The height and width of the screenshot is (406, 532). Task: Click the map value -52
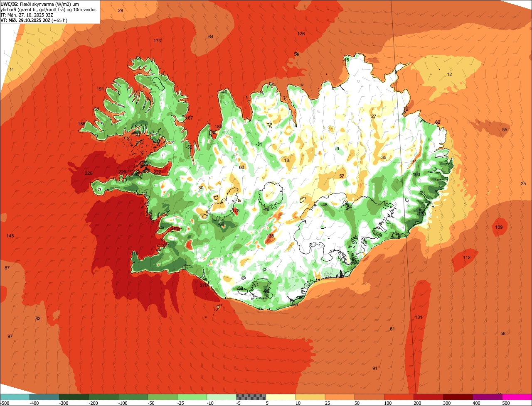(x=189, y=147)
